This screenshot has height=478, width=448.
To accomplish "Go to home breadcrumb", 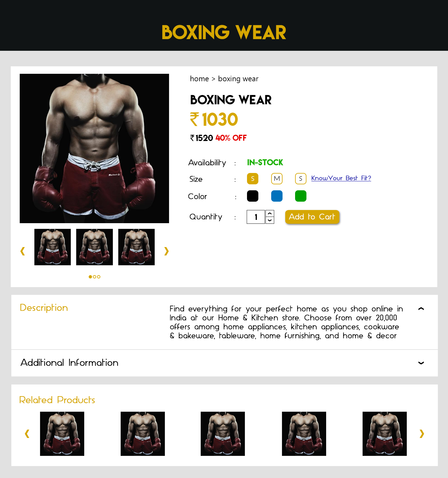I will tap(200, 79).
